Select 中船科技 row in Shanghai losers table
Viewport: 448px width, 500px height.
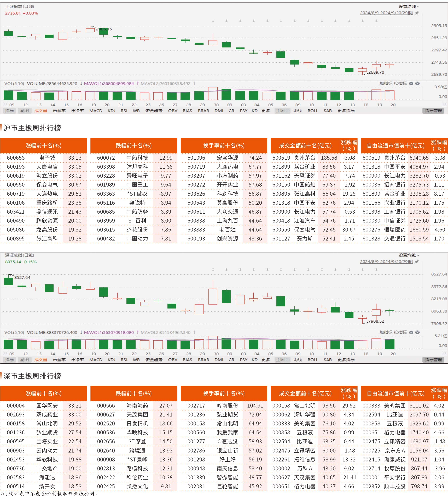point(134,158)
